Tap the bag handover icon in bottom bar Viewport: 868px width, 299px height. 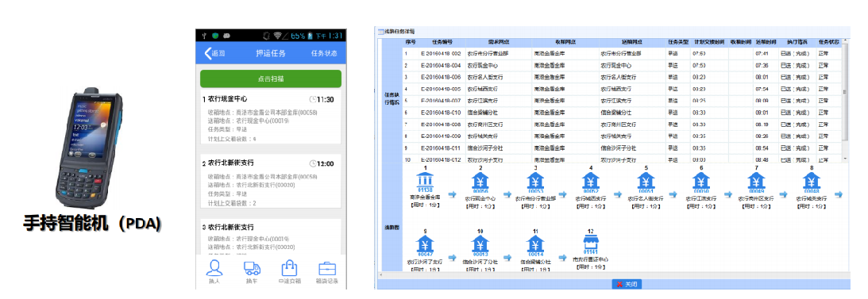290,268
